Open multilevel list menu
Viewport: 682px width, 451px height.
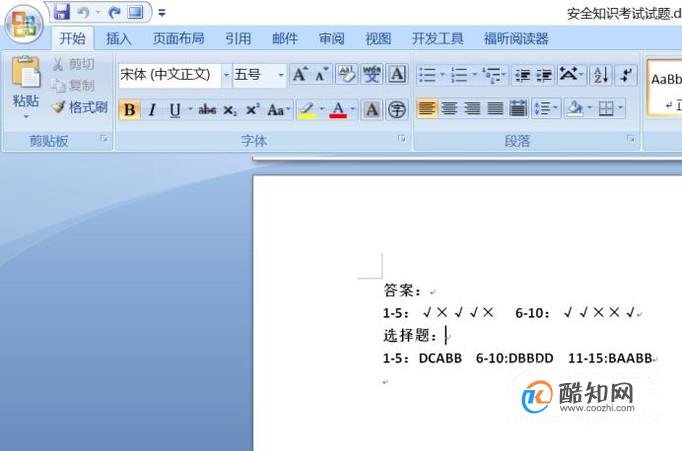point(494,75)
